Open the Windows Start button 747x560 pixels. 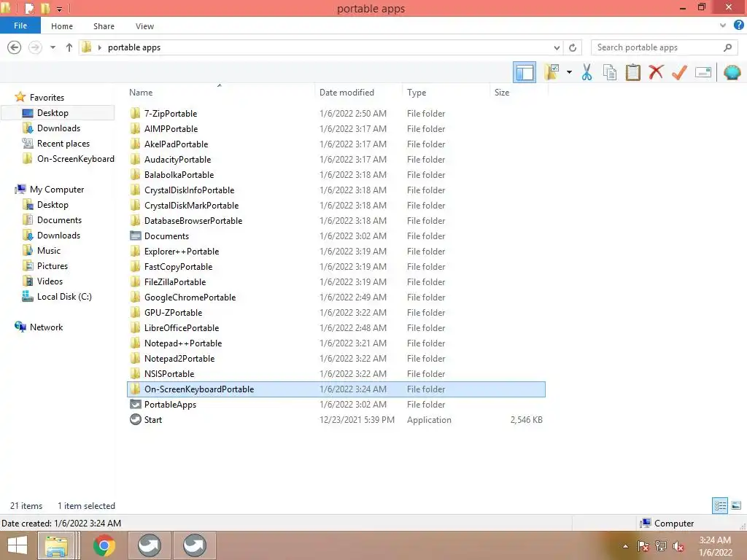pos(18,545)
